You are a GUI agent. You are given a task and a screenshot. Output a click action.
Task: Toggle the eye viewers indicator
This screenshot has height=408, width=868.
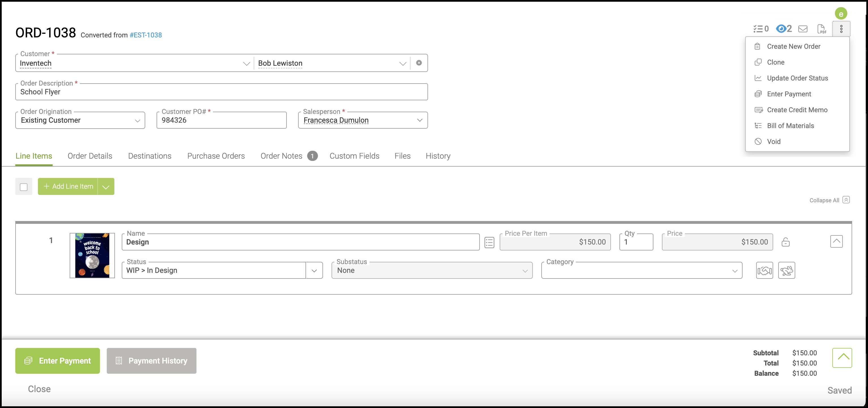pyautogui.click(x=783, y=29)
